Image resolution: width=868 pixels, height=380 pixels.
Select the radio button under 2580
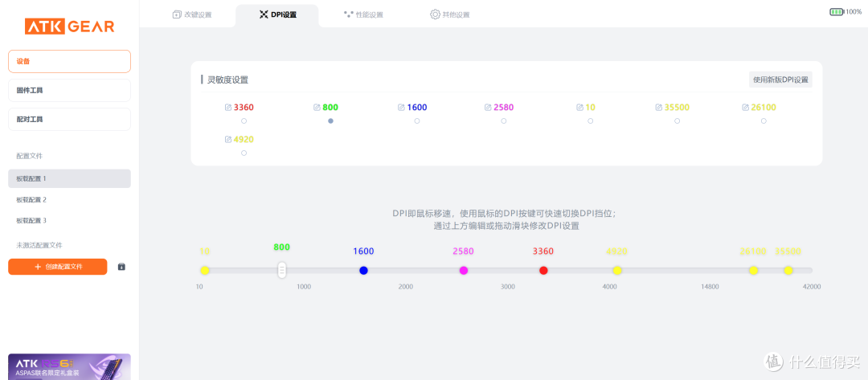(x=504, y=121)
